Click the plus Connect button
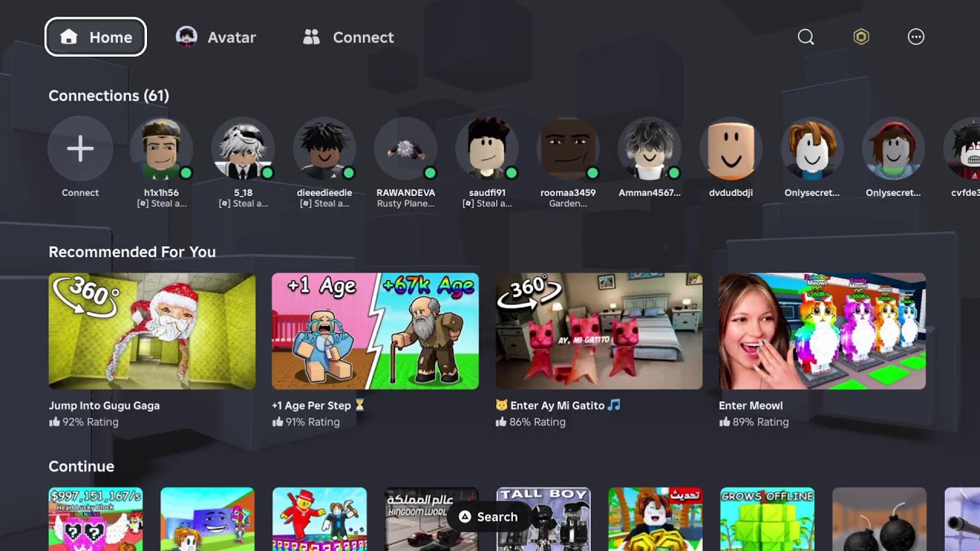 point(80,148)
